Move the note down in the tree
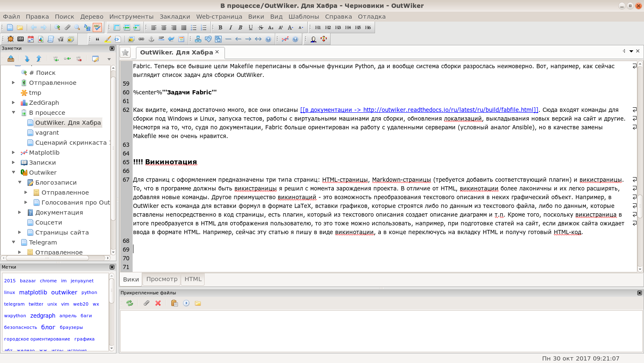This screenshot has width=644, height=363. [27, 59]
